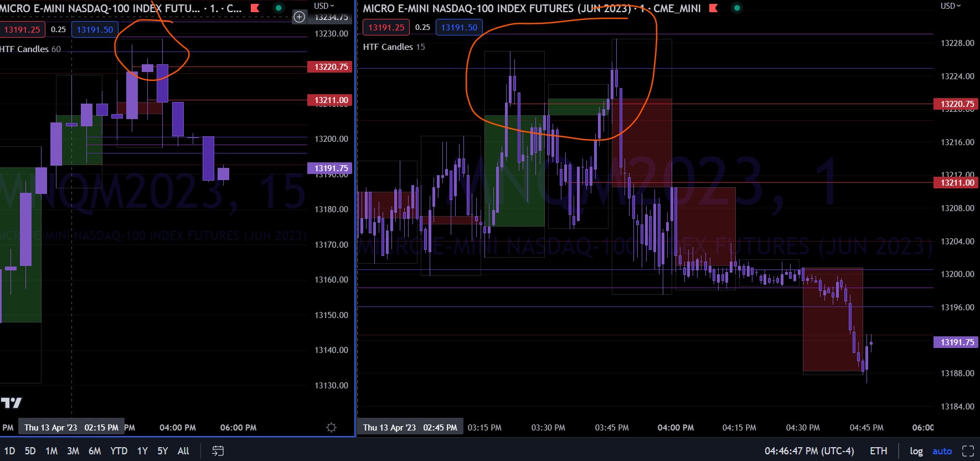Click the blue buy button 13191.50 on left chart

(x=95, y=30)
